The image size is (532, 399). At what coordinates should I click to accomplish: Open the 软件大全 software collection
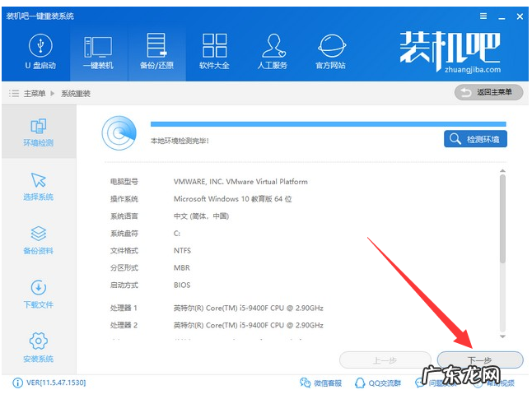point(214,52)
